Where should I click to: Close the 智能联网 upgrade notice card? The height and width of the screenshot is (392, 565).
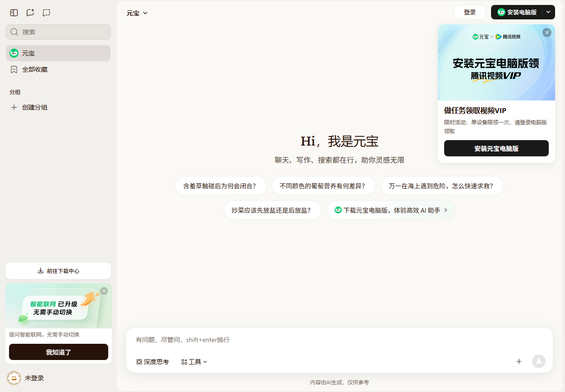pyautogui.click(x=104, y=291)
